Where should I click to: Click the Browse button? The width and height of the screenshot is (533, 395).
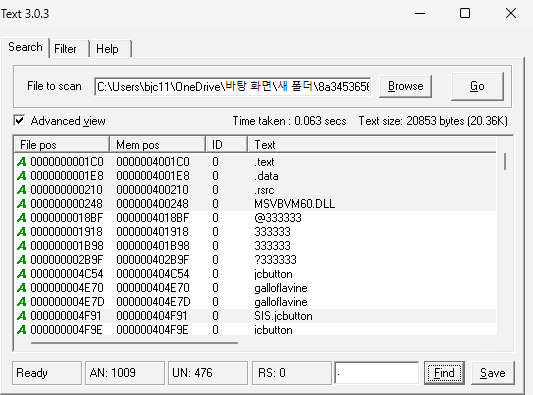406,86
